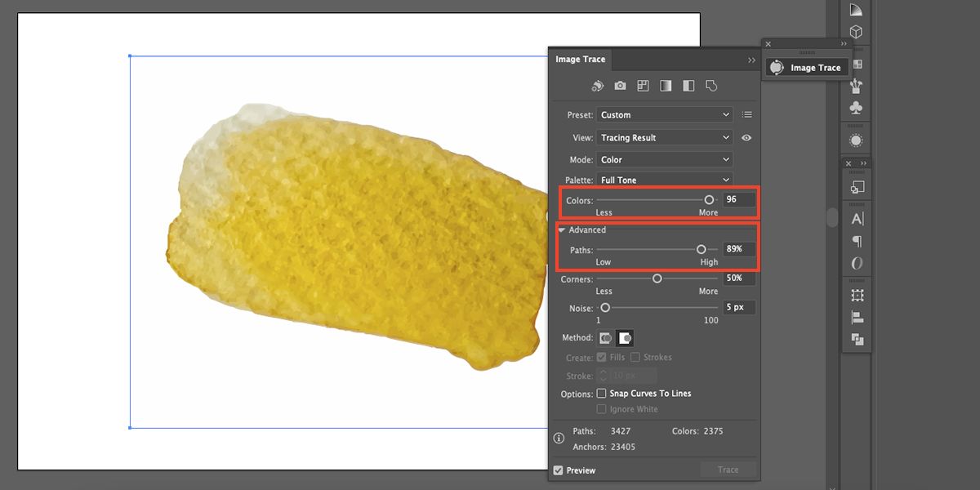Open the manage presets list menu
Screen dimensions: 980x490
point(747,115)
